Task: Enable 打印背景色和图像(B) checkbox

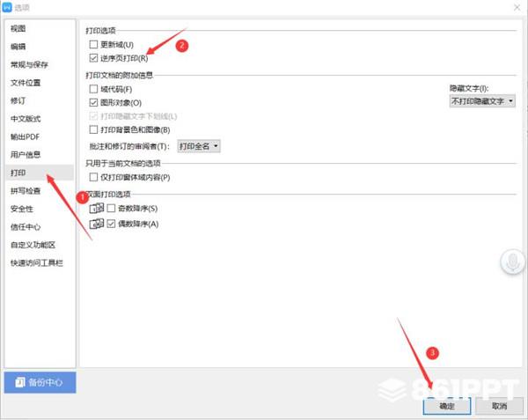Action: (93, 130)
